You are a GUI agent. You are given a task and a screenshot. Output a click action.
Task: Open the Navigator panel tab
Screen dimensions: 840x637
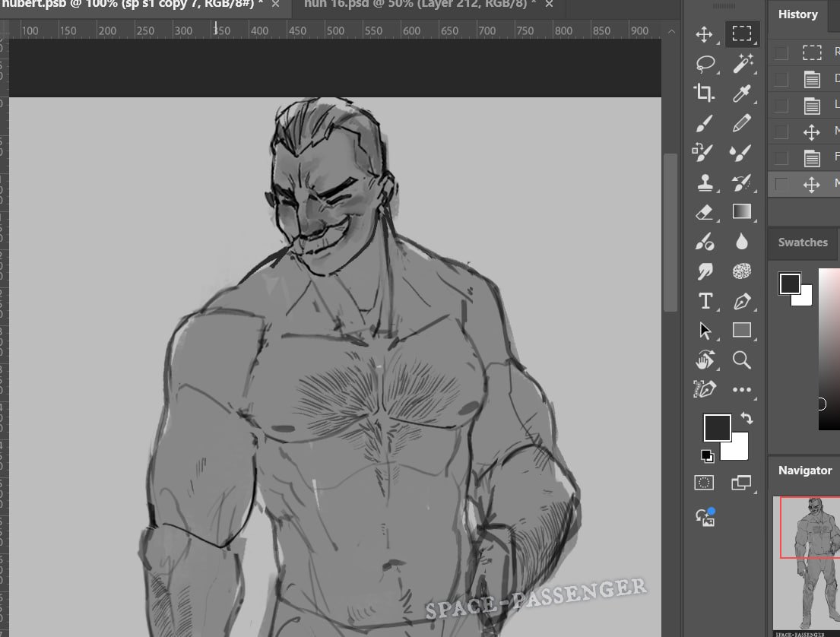tap(804, 471)
